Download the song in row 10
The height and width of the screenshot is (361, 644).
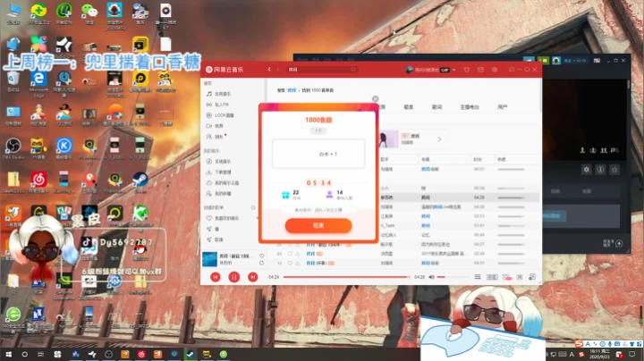point(298,263)
